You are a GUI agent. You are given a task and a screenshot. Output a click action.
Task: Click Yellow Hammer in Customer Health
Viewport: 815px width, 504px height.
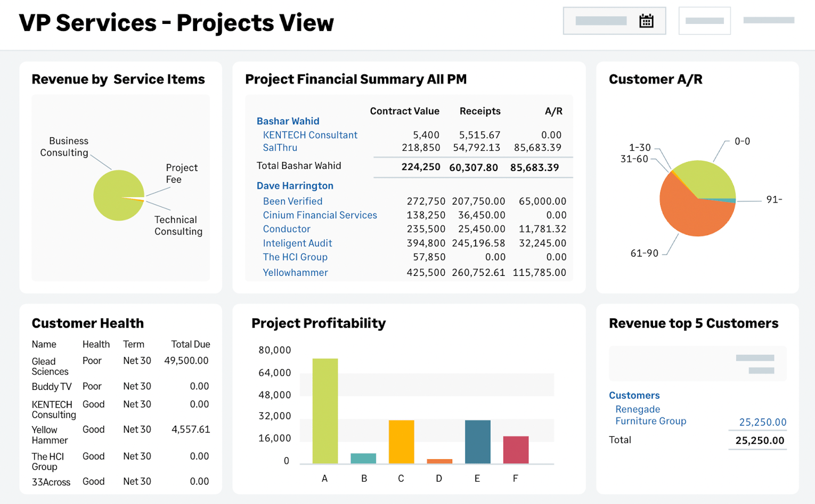(x=49, y=435)
